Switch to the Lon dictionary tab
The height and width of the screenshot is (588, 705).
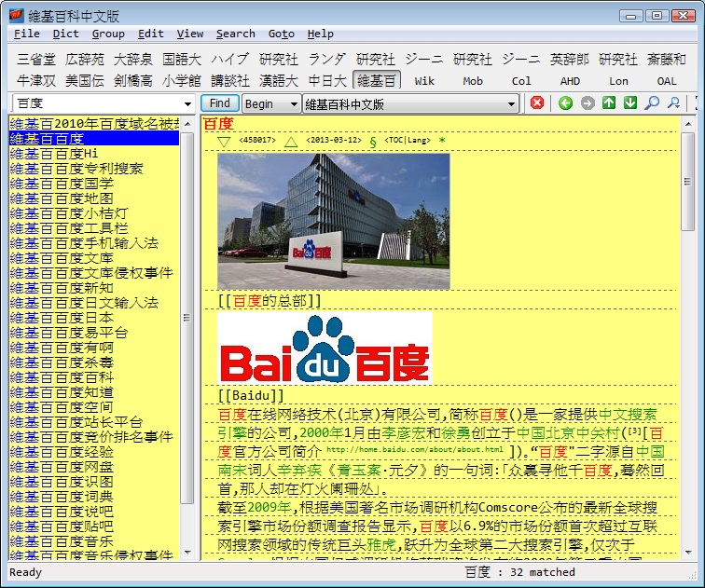(618, 81)
